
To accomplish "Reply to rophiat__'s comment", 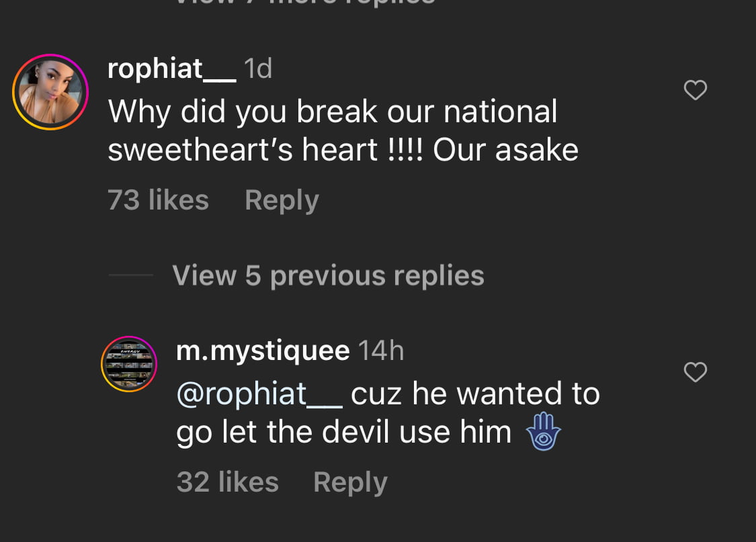I will point(281,199).
